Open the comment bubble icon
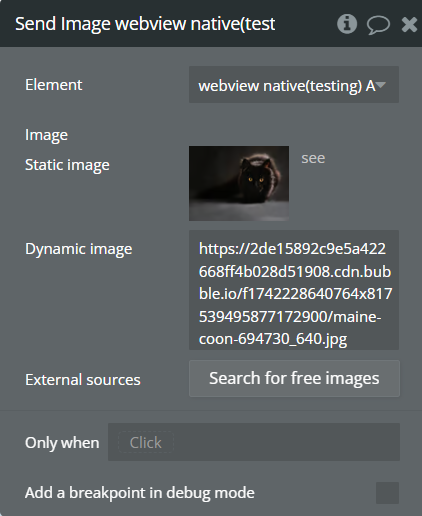This screenshot has width=422, height=516. point(378,25)
